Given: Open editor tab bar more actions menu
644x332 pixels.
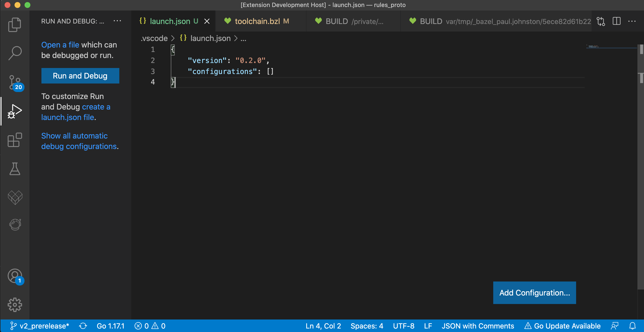Looking at the screenshot, I should 632,21.
